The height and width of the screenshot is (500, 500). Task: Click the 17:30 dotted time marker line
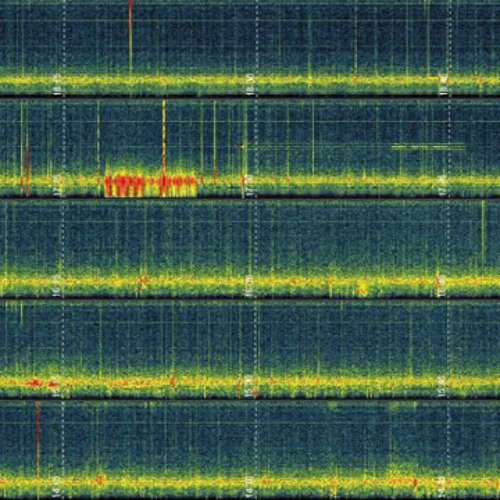tap(256, 148)
